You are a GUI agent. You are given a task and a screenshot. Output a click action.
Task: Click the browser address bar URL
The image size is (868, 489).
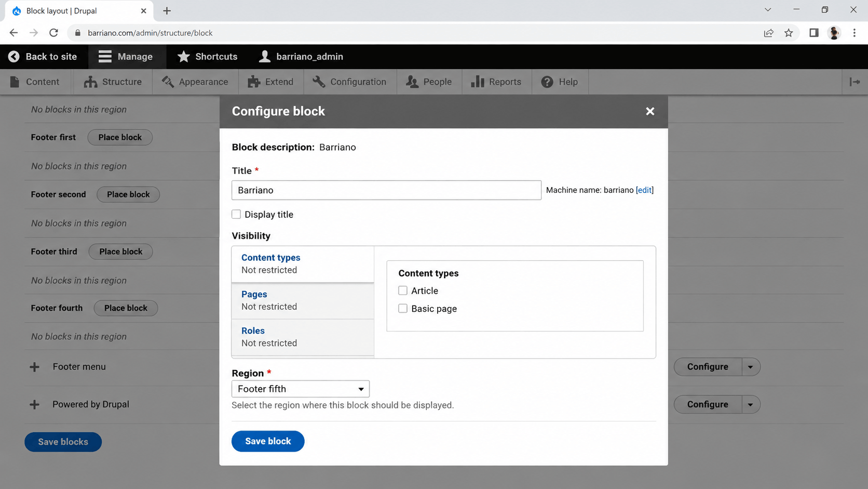tap(150, 33)
